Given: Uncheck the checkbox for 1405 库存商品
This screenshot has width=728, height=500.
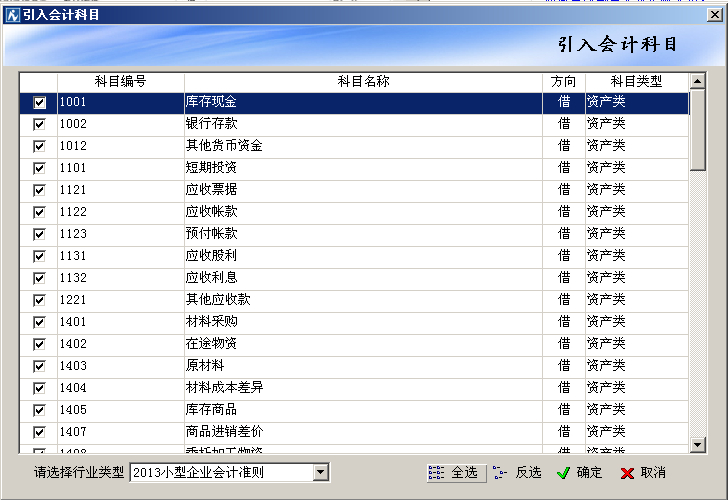Looking at the screenshot, I should click(39, 410).
